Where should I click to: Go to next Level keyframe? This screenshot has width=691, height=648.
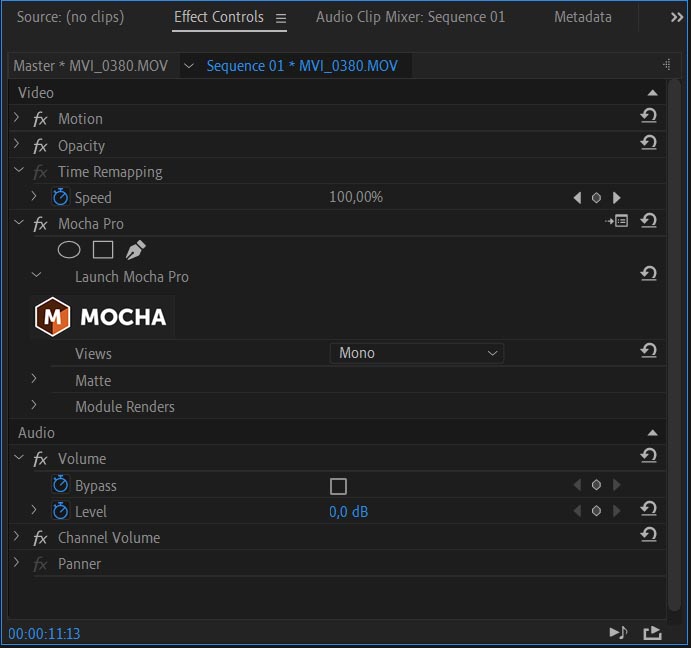click(x=617, y=511)
